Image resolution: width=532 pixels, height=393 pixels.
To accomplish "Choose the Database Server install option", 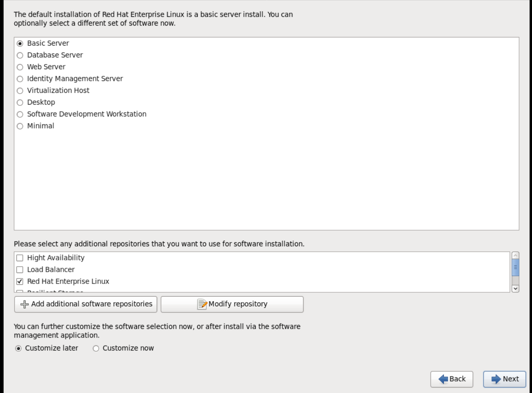I will coord(20,55).
